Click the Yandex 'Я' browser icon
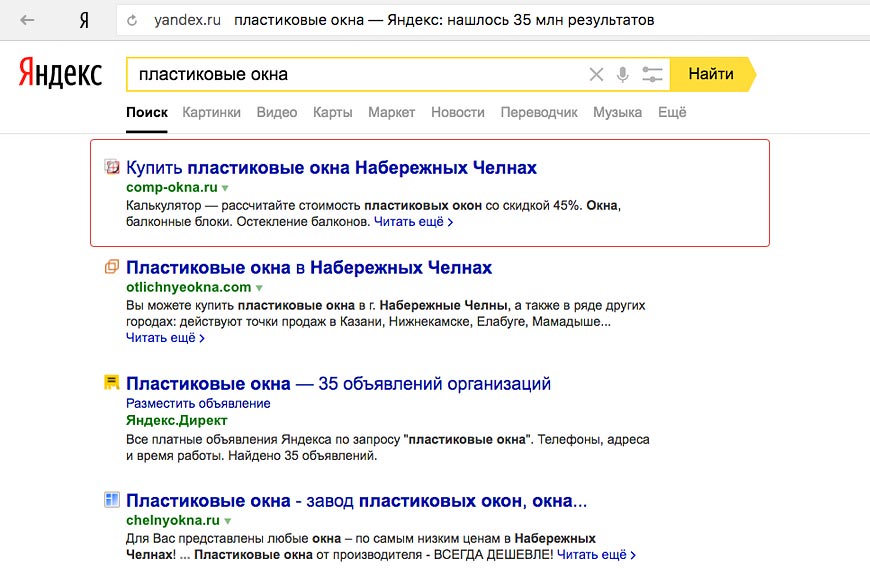This screenshot has width=870, height=569. click(84, 20)
